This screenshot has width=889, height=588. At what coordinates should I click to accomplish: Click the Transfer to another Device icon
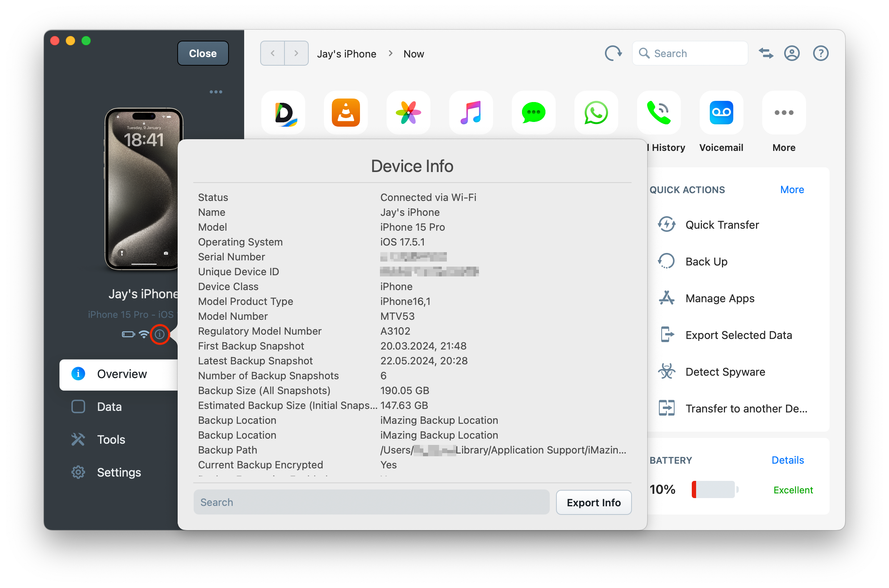(667, 408)
